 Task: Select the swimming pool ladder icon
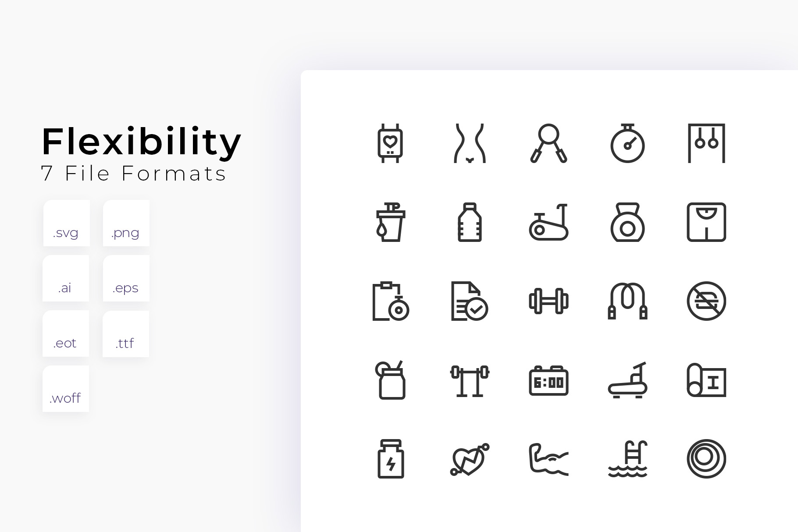[627, 459]
